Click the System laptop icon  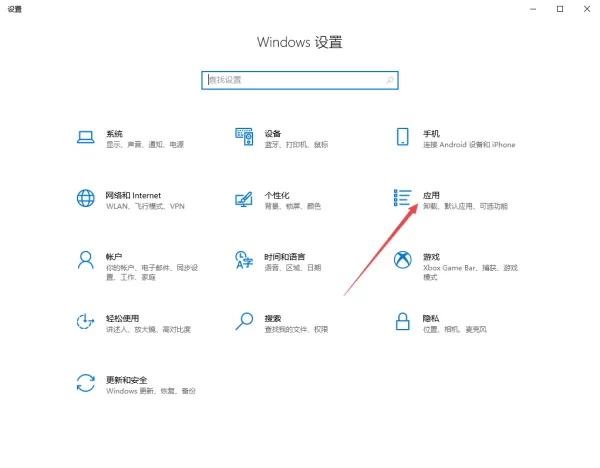tap(86, 137)
